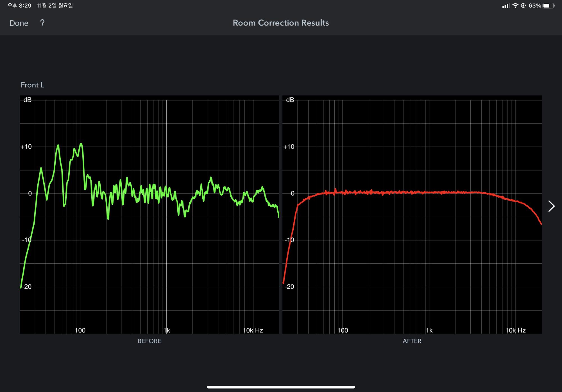Tap the home indicator bar at bottom

click(281, 387)
